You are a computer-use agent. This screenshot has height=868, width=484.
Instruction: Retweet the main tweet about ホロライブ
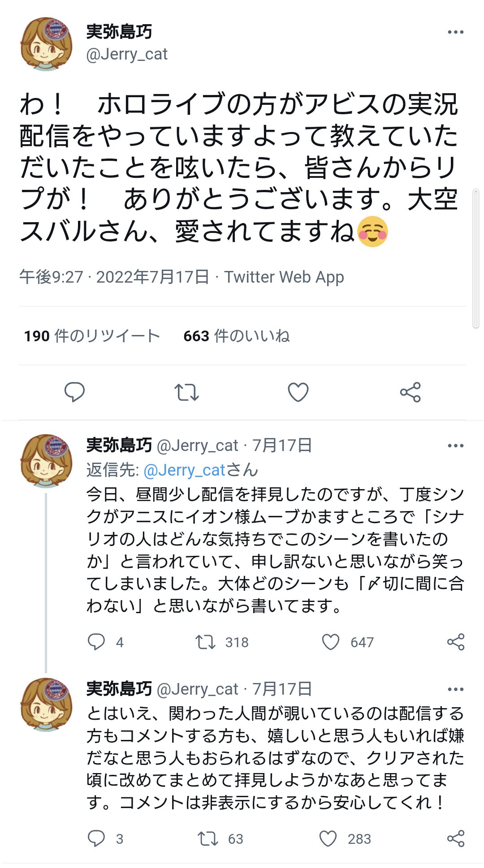[x=186, y=392]
